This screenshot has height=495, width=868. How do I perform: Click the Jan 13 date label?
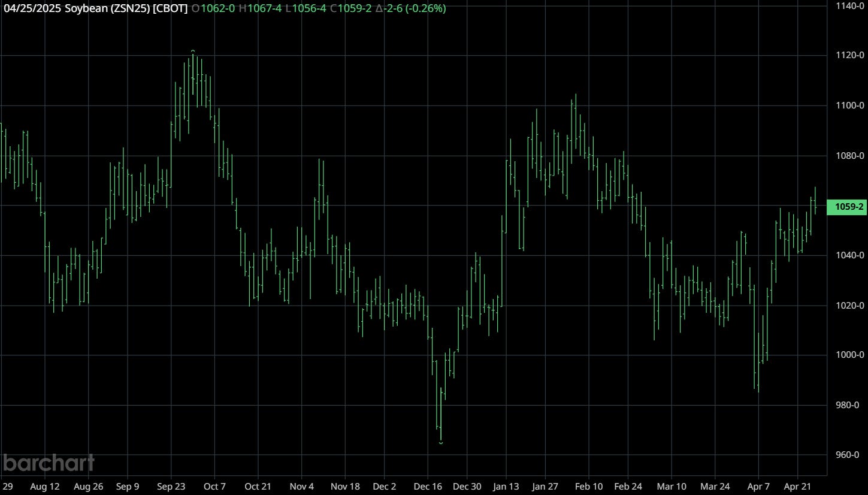507,486
